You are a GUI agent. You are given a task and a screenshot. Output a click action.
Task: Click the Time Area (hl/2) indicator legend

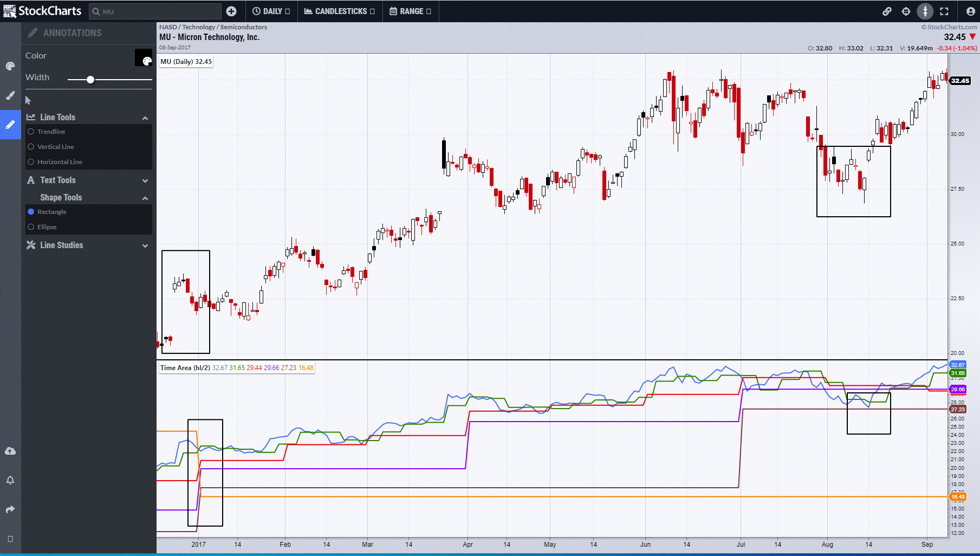click(237, 368)
